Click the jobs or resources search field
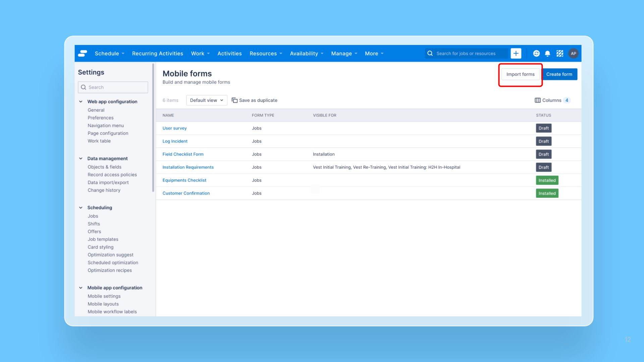This screenshot has height=362, width=644. 466,53
